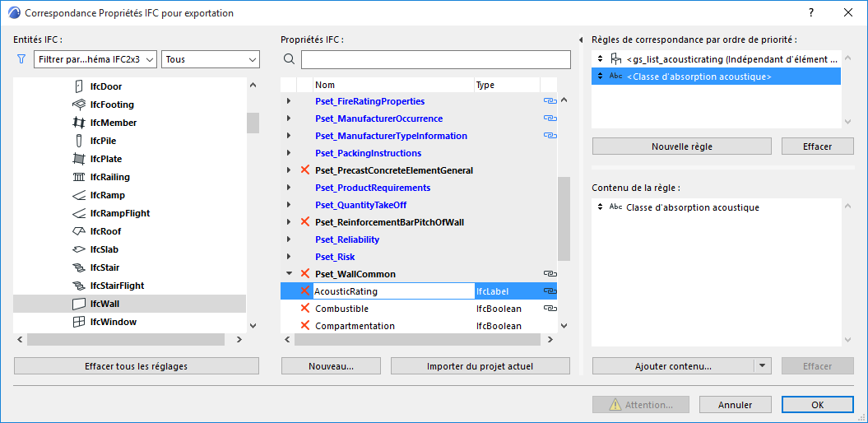The width and height of the screenshot is (868, 423).
Task: Click the IFC properties search field
Action: click(435, 59)
